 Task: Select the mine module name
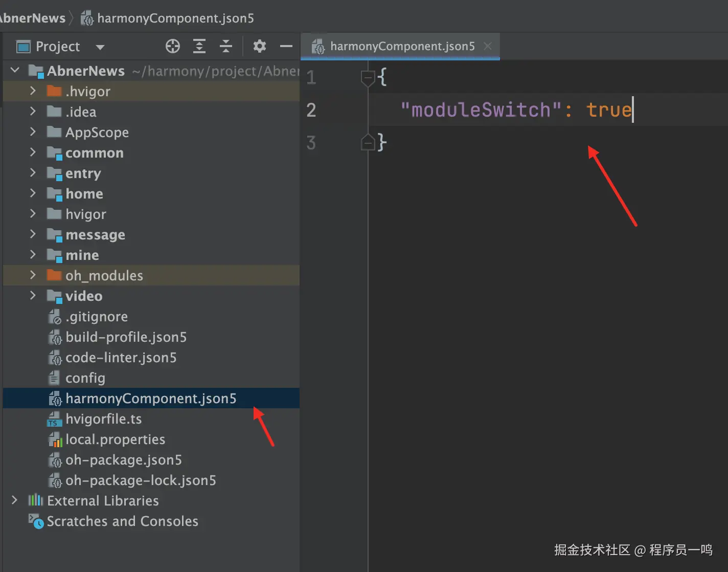pyautogui.click(x=82, y=255)
